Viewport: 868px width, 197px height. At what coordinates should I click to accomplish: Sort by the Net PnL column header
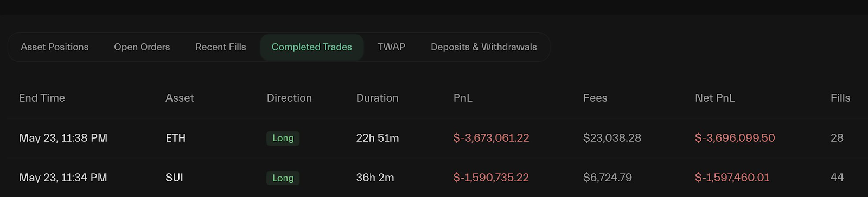coord(715,98)
